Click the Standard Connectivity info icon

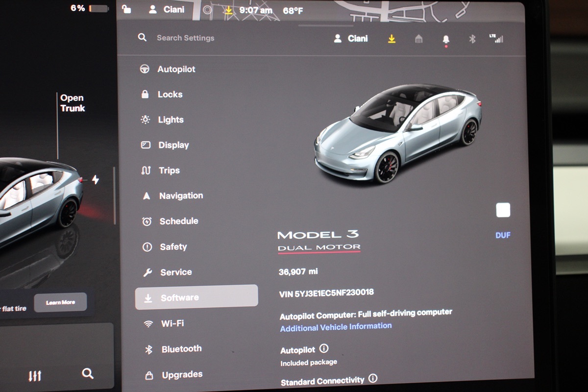tap(373, 378)
